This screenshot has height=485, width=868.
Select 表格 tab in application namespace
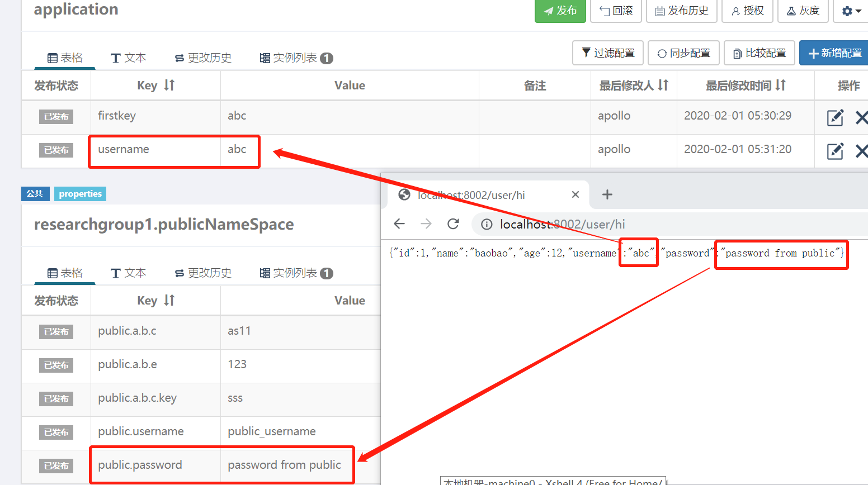65,58
